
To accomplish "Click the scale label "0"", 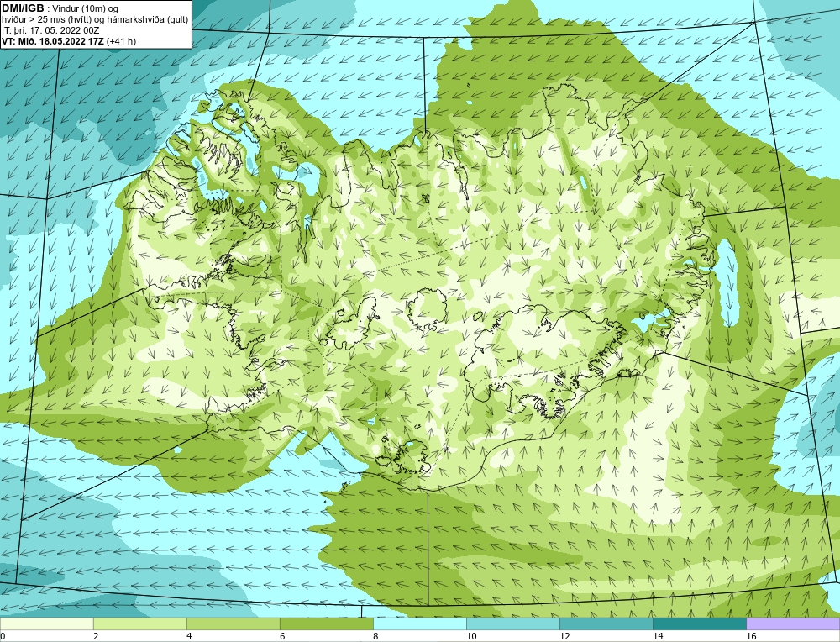I will tap(3, 636).
